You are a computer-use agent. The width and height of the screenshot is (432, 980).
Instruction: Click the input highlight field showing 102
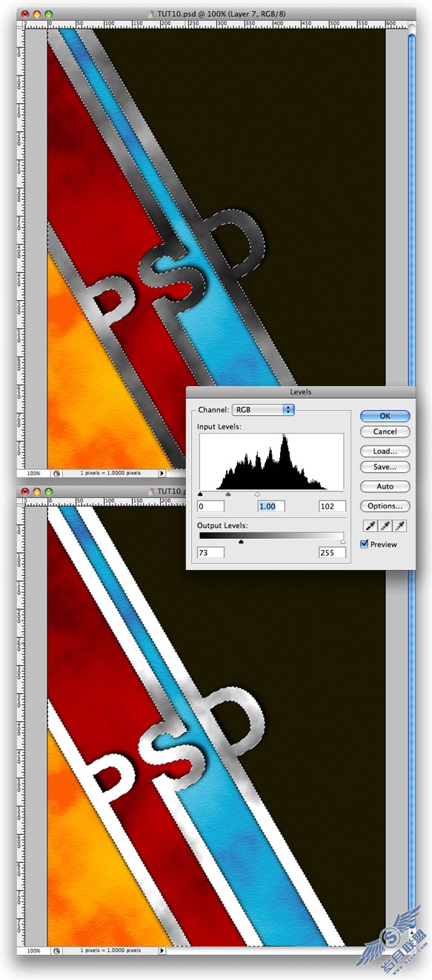pyautogui.click(x=332, y=506)
